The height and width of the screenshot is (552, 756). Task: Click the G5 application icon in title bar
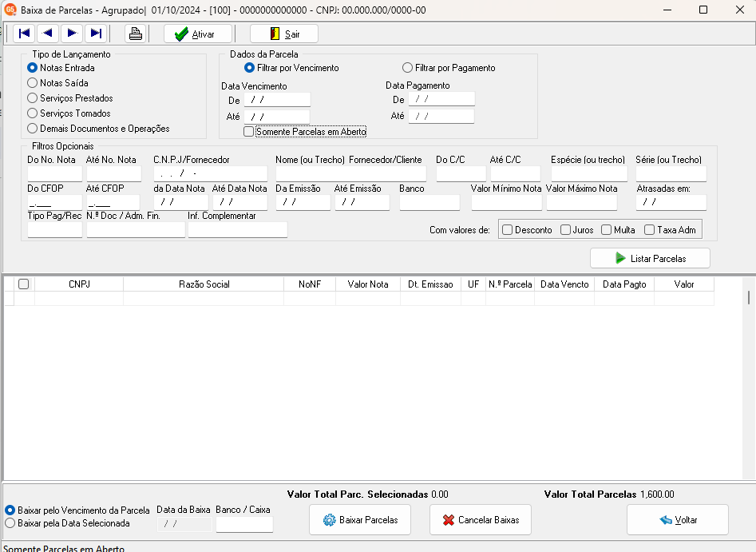10,10
